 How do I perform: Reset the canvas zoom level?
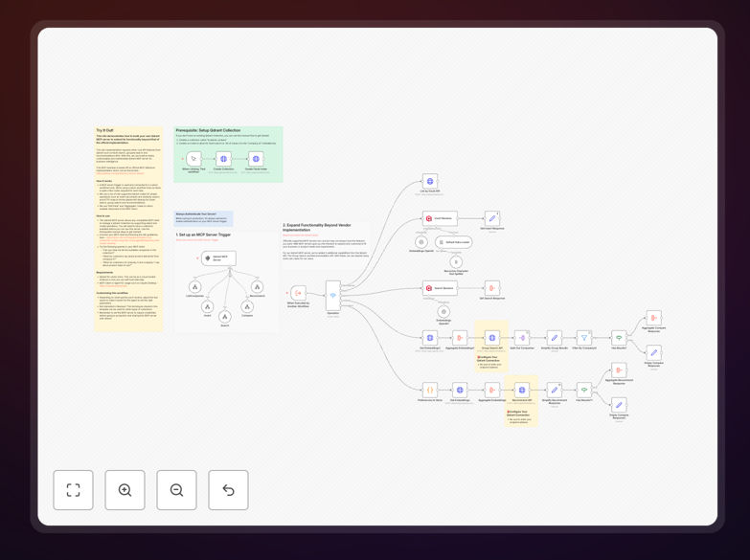228,490
